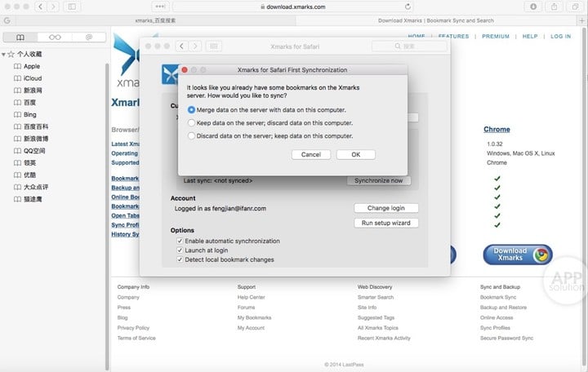Viewport: 588px width, 372px height.
Task: Show all tabs overview icon
Action: [x=575, y=7]
